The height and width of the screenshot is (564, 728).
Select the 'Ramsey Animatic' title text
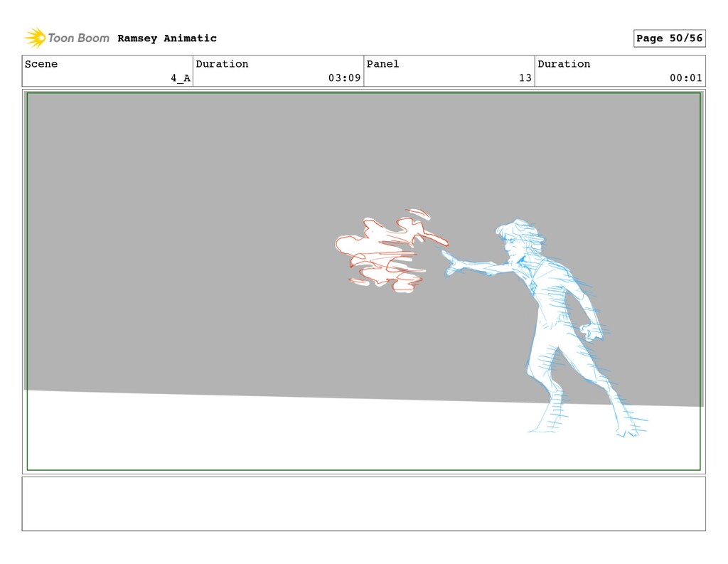[x=167, y=38]
